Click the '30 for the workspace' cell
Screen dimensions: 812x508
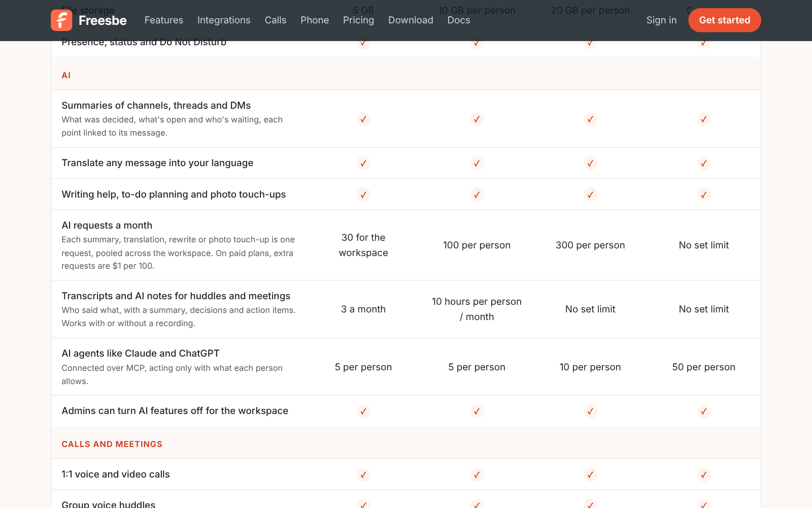tap(363, 245)
